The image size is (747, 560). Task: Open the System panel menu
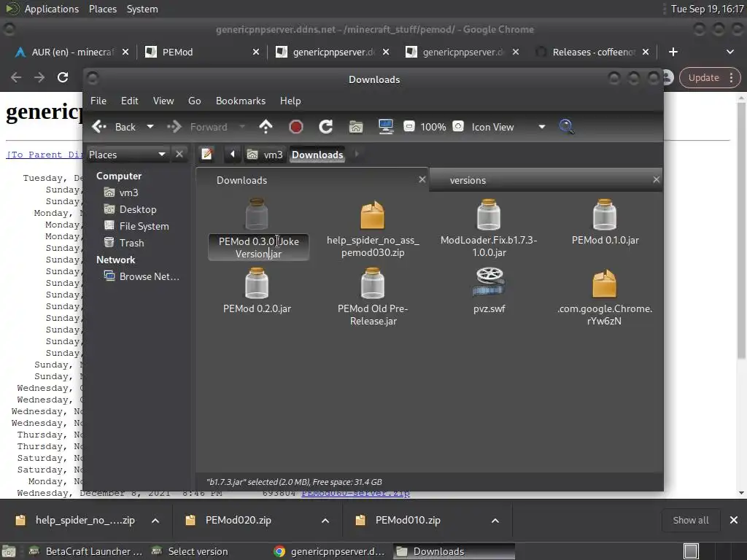tap(142, 9)
